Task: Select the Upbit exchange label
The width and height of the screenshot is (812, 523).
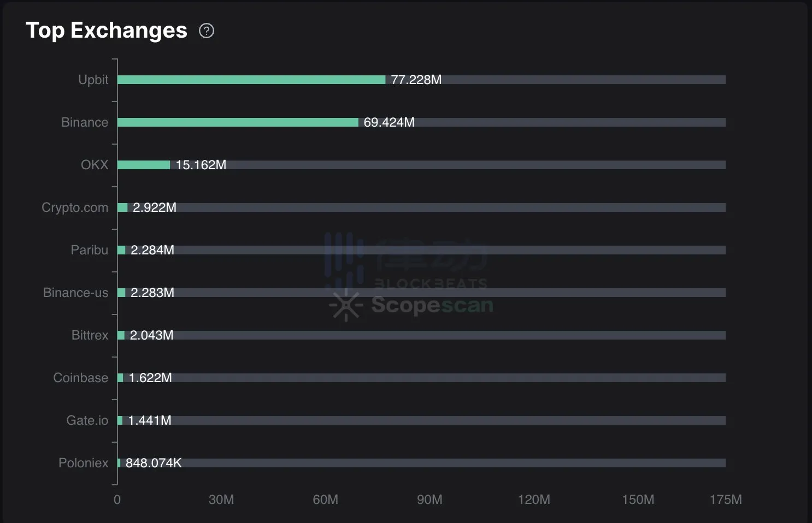Action: pos(93,80)
